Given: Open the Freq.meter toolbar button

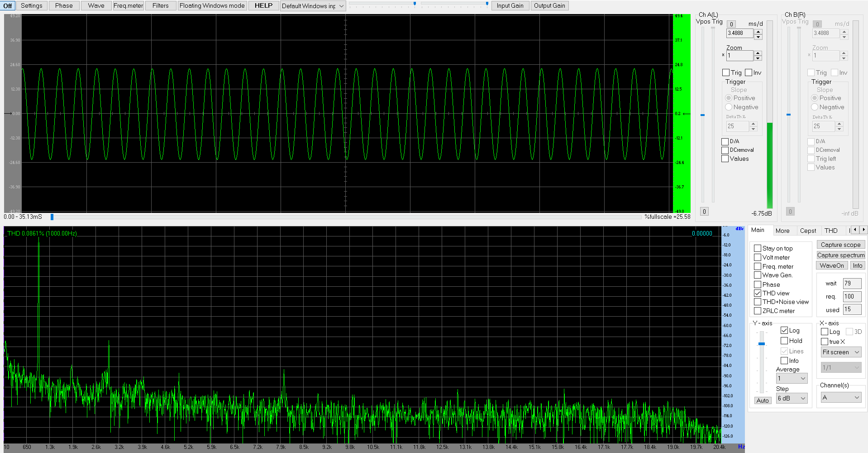Looking at the screenshot, I should (x=128, y=5).
